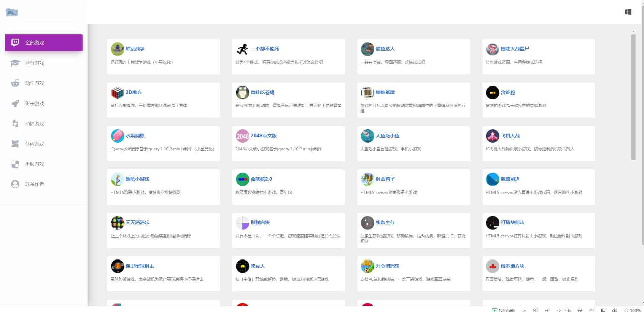The width and height of the screenshot is (644, 312).
Task: Open the 全部游戏 (All Games) category
Action: tap(43, 43)
